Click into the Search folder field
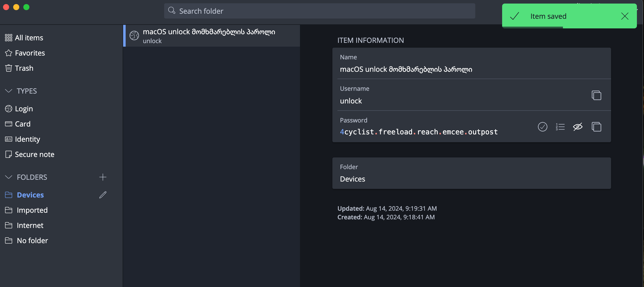The width and height of the screenshot is (644, 287). pyautogui.click(x=319, y=11)
